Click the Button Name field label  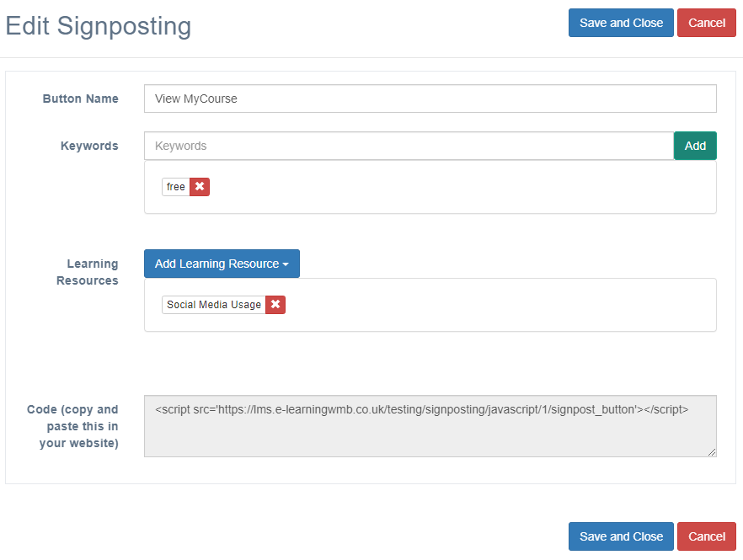[81, 99]
